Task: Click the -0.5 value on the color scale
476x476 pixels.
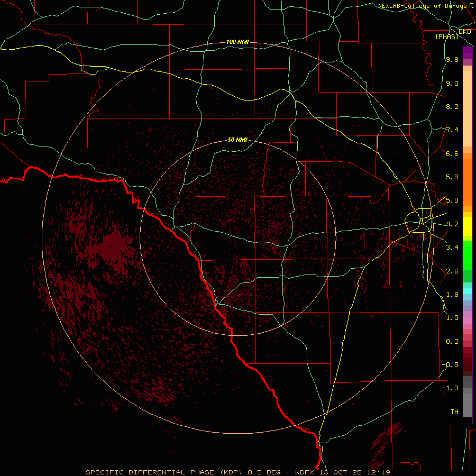Action: click(450, 365)
